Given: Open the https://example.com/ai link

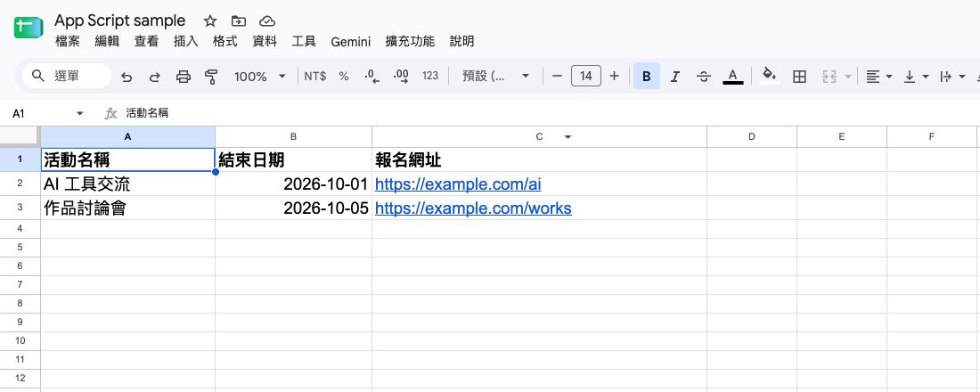Looking at the screenshot, I should [x=458, y=184].
